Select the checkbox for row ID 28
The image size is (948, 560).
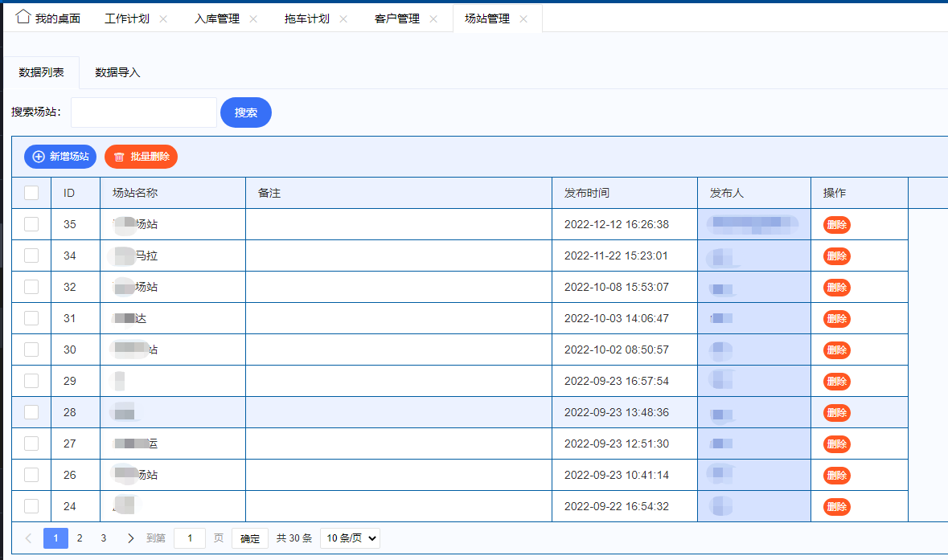31,412
